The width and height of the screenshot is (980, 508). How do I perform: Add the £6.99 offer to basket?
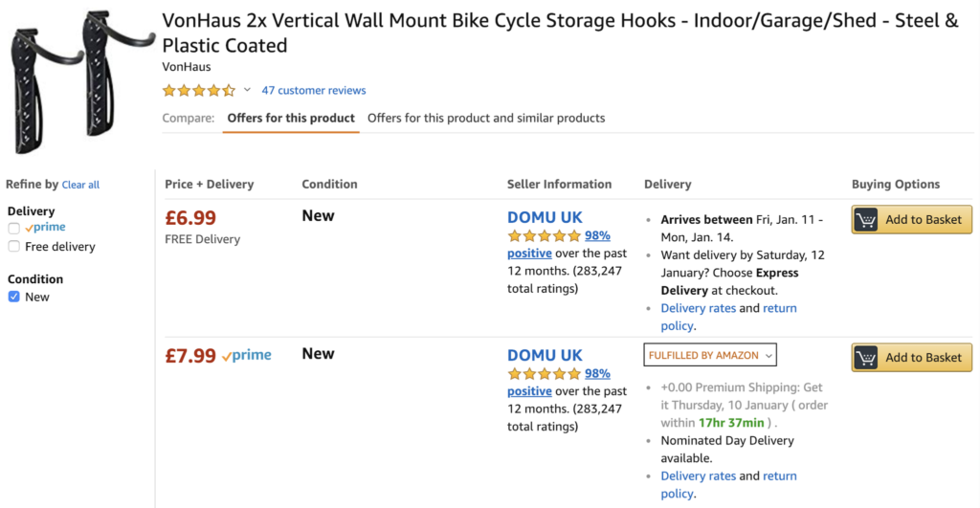pyautogui.click(x=923, y=220)
